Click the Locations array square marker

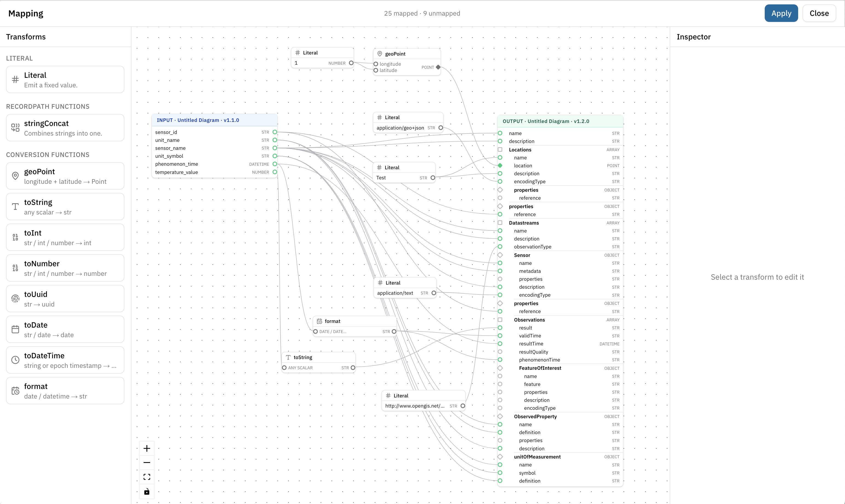point(500,150)
